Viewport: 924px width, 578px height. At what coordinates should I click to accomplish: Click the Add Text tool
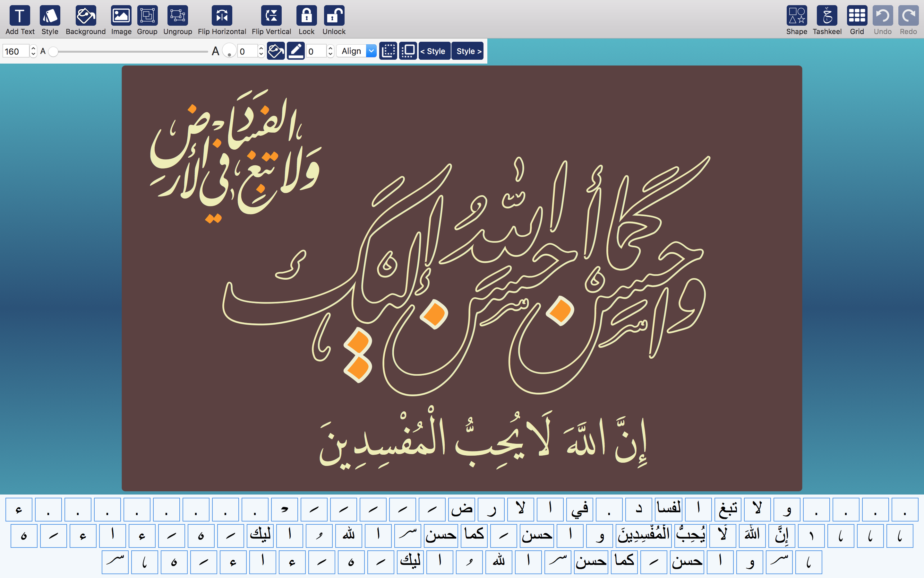pyautogui.click(x=20, y=20)
